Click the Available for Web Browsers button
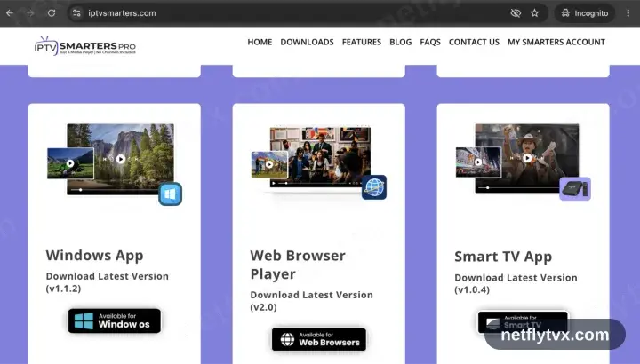The width and height of the screenshot is (640, 364). [x=319, y=339]
